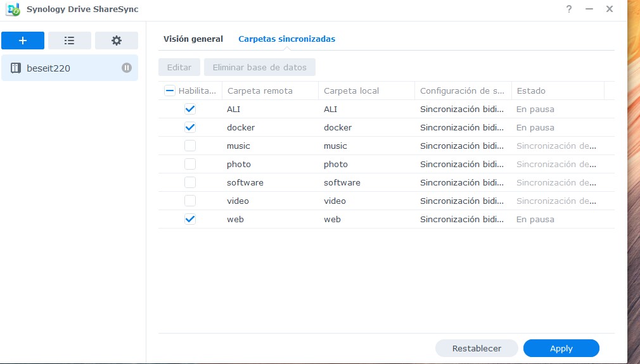Click the Synology Drive ShareSync logo
Image resolution: width=640 pixels, height=364 pixels.
point(13,9)
